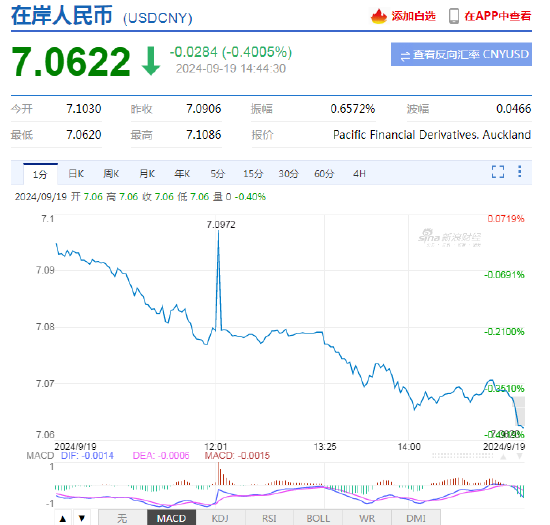Click the 查看反向汇率 CNYUSD button
The image size is (550, 525).
click(x=461, y=54)
